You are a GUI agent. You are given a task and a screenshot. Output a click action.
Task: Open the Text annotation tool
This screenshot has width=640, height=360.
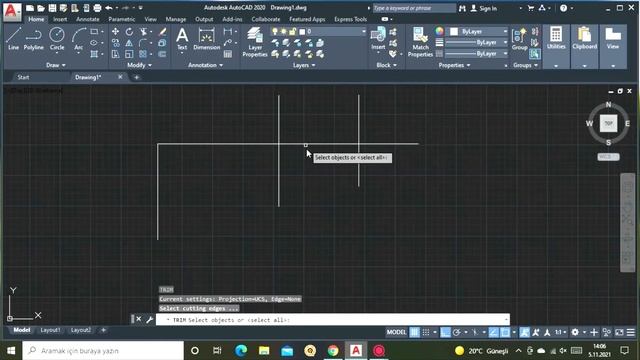pos(182,39)
